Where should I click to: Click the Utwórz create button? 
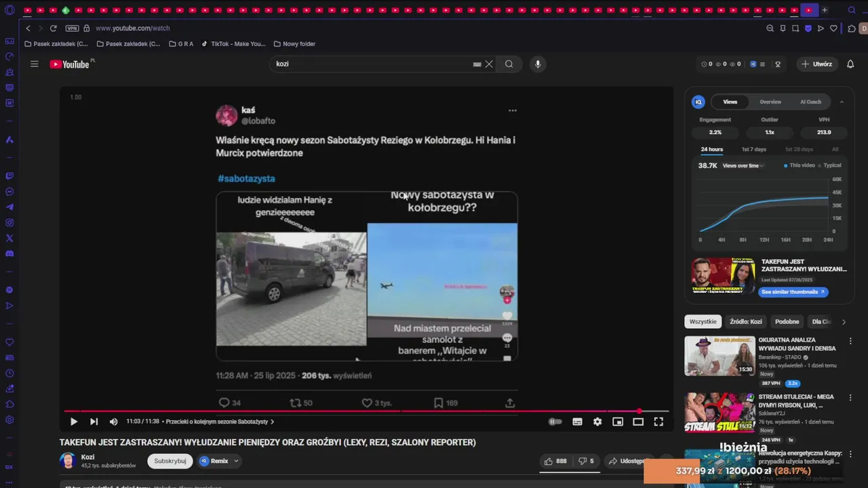point(816,64)
